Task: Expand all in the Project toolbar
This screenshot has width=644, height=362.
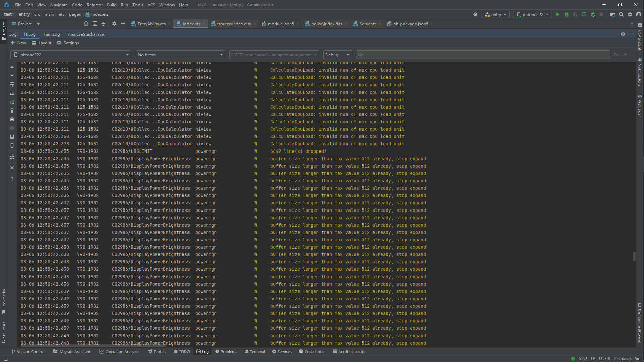Action: 95,24
